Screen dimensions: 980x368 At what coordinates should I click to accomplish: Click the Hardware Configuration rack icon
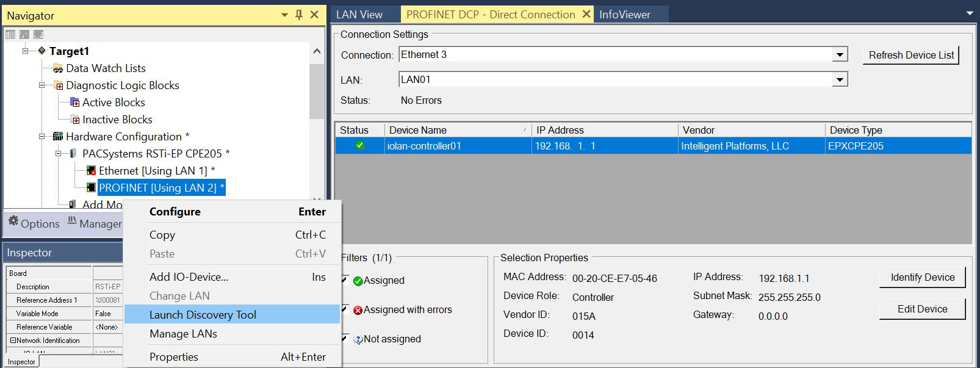tap(58, 137)
